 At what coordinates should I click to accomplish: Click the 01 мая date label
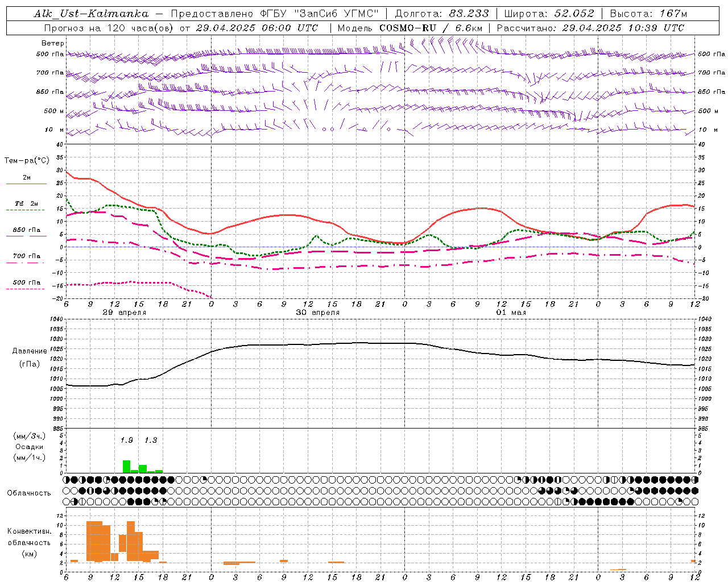point(511,313)
